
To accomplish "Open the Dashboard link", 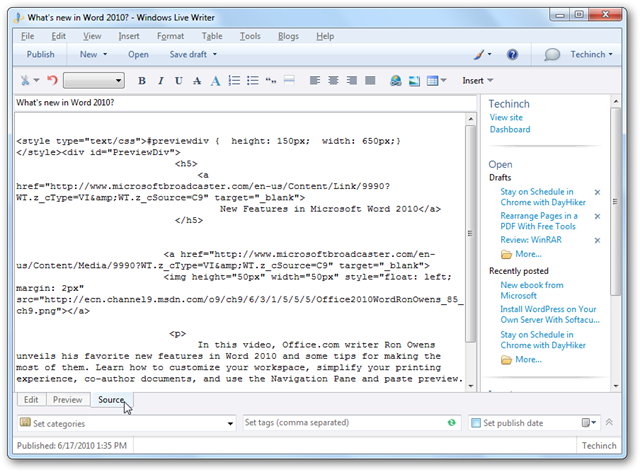I will pos(510,129).
